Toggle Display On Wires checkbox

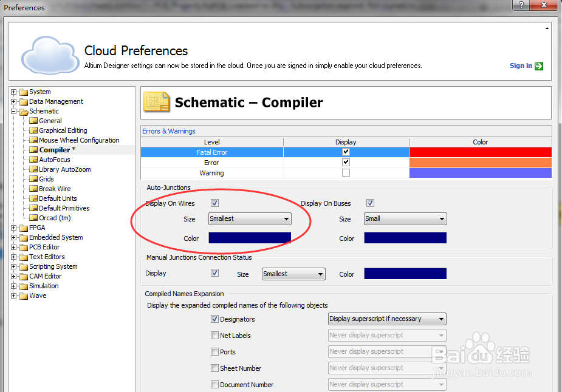coord(214,203)
